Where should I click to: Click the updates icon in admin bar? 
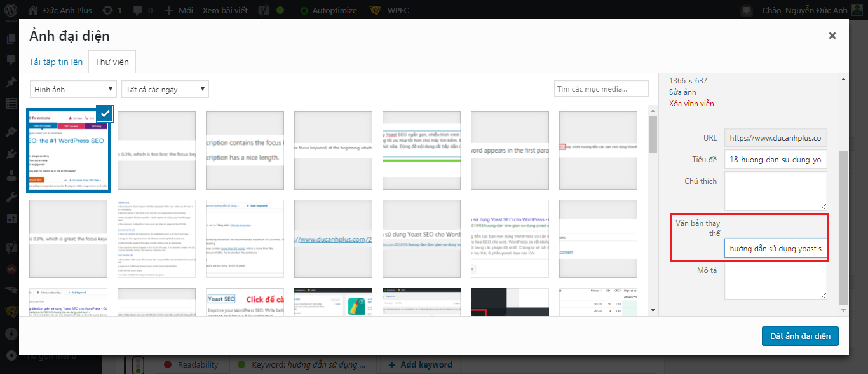coord(112,10)
